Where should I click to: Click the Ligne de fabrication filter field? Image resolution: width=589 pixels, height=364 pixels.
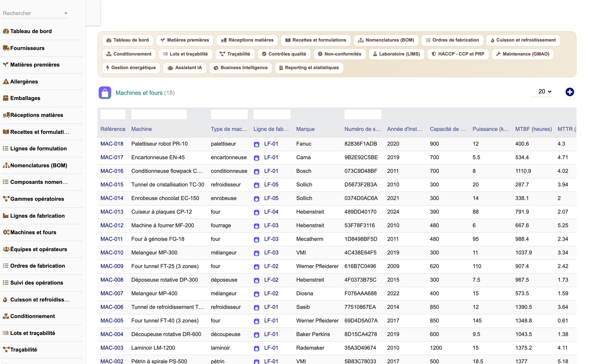coord(272,115)
